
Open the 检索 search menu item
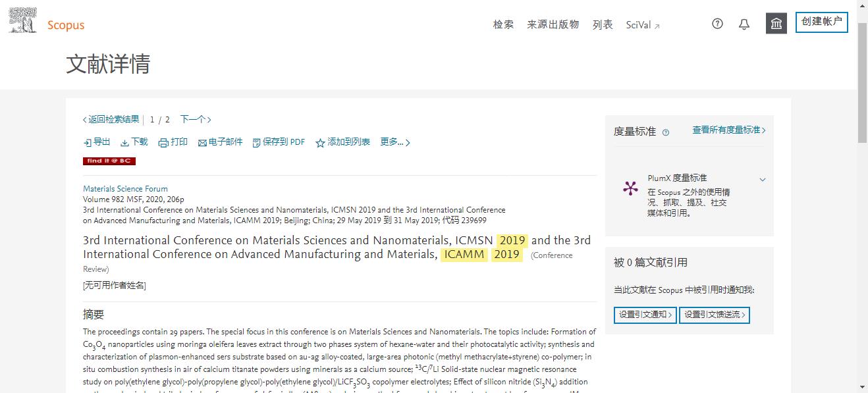click(x=503, y=24)
